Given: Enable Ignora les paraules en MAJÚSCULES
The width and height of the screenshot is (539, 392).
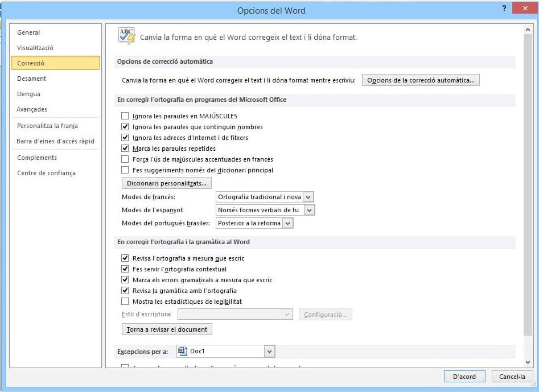Looking at the screenshot, I should tap(125, 116).
